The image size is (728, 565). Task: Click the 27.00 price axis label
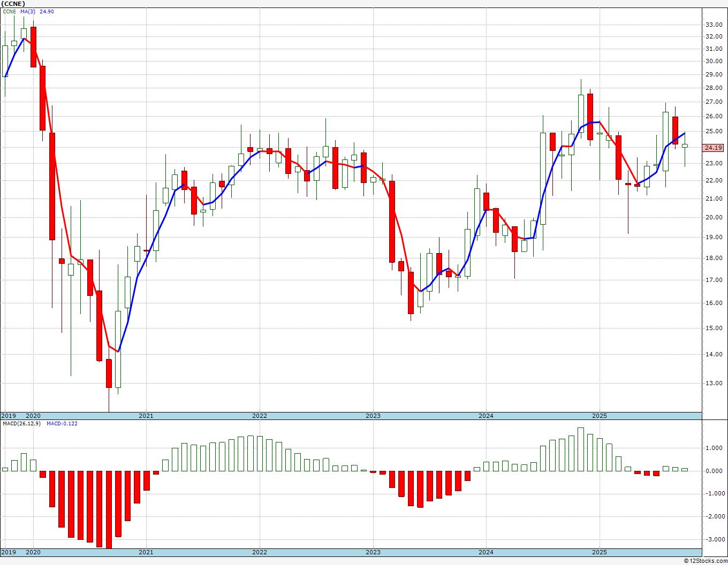[713, 102]
